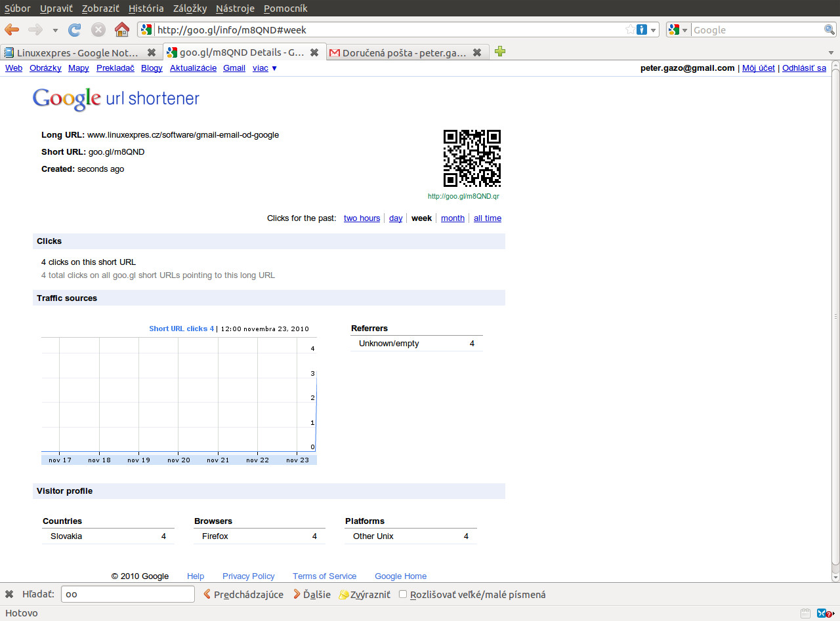
Task: Open the search engine selector dropdown
Action: tap(678, 30)
